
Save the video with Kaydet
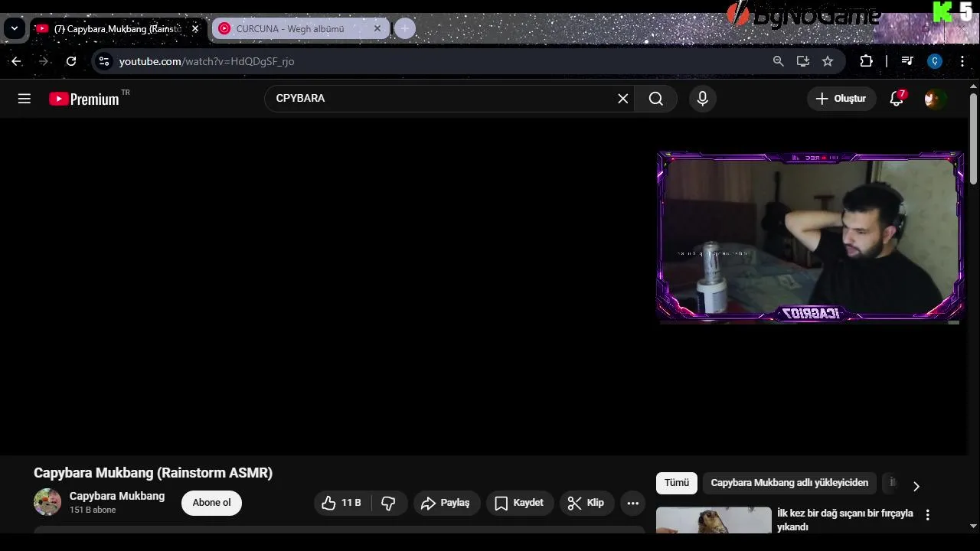520,503
